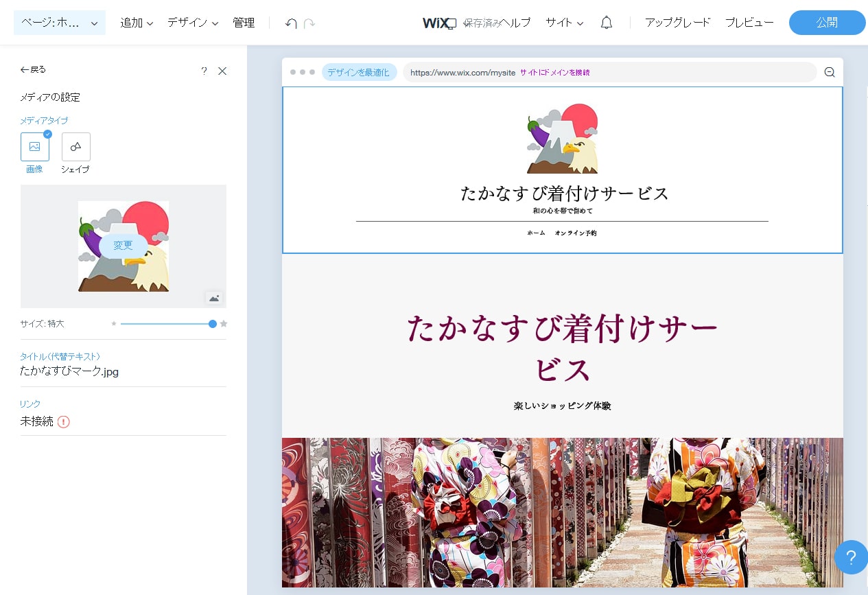This screenshot has width=868, height=595.
Task: Click the zoom out magnifier icon
Action: point(830,72)
